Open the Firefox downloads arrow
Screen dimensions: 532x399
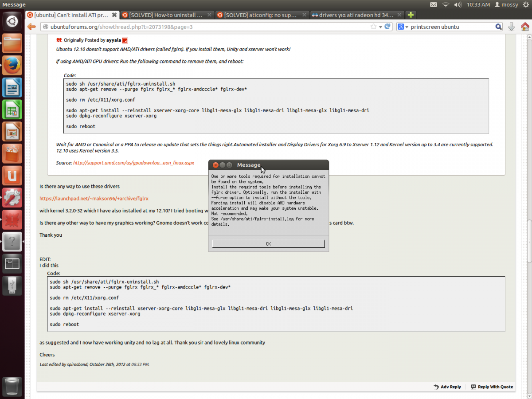click(511, 27)
